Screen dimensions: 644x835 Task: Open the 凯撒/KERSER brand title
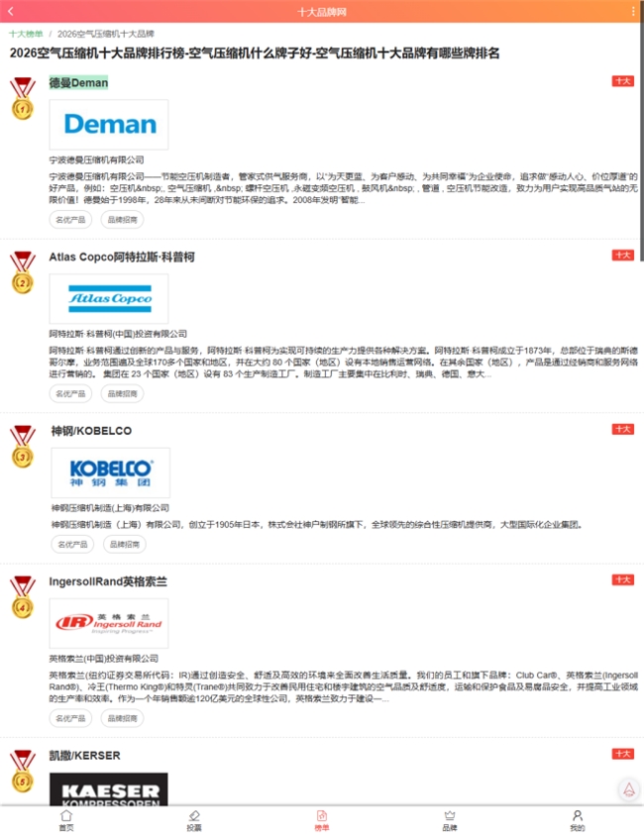(84, 756)
